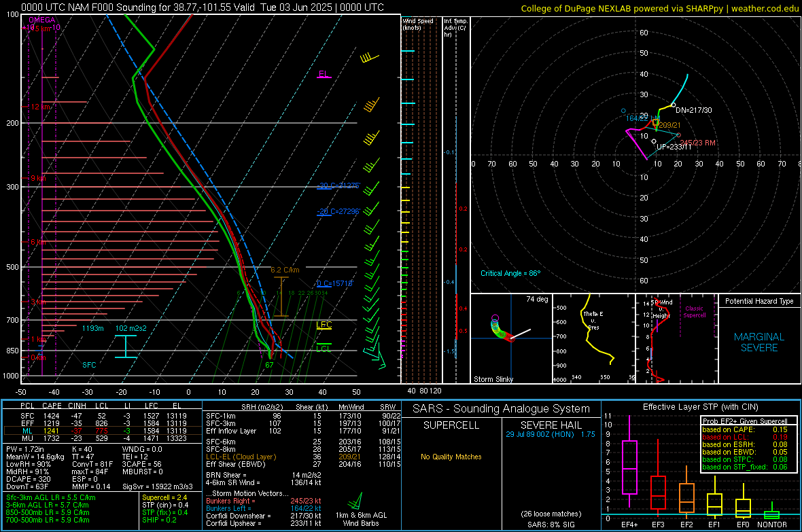Click the Bunkers Left storm motion line
Viewport: 802px width, 532px height.
pyautogui.click(x=264, y=508)
